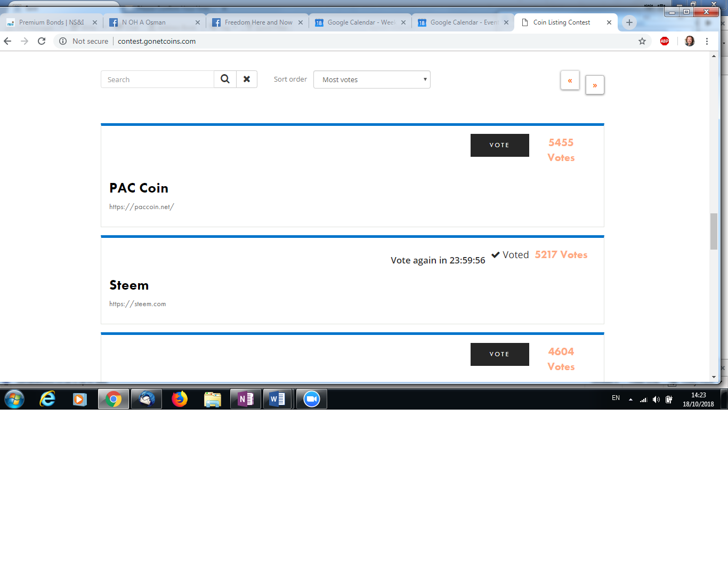Bookmark this page with the star
The width and height of the screenshot is (728, 576).
pos(642,41)
